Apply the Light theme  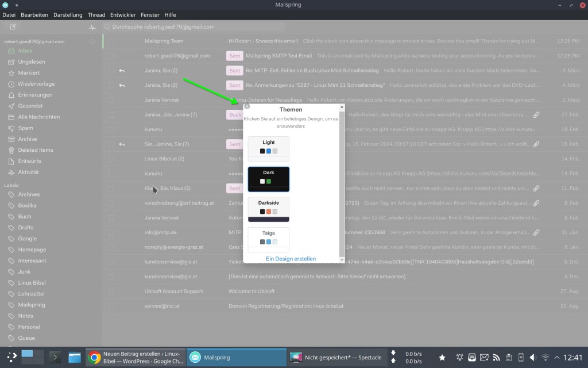269,149
